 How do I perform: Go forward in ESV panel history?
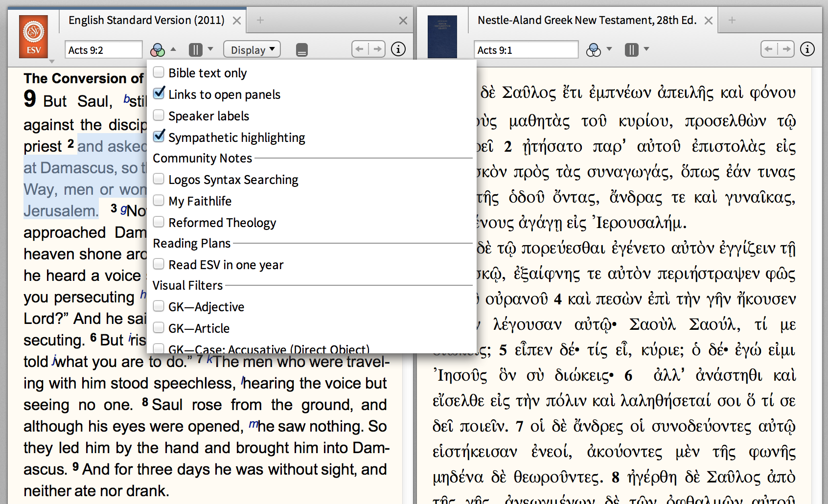377,49
